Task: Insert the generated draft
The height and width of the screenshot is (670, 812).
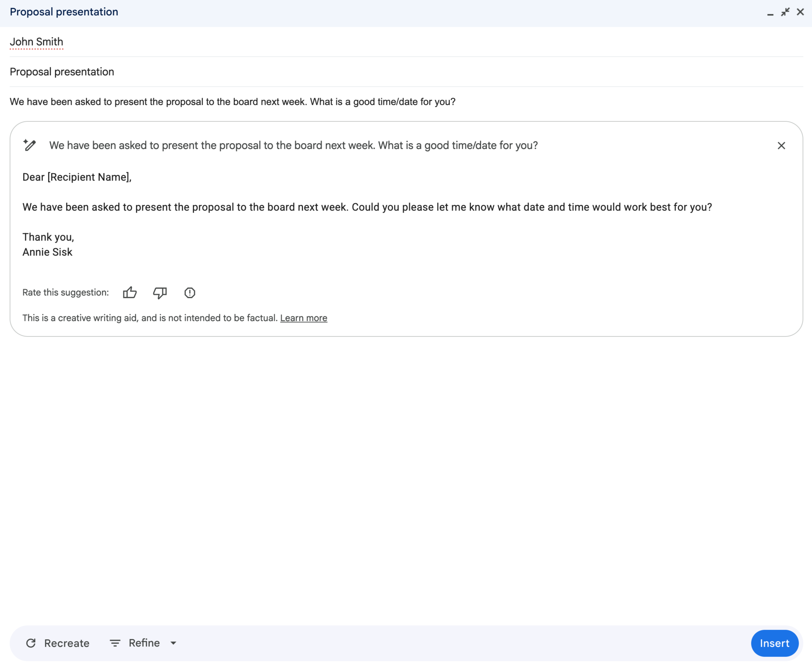Action: 775,643
